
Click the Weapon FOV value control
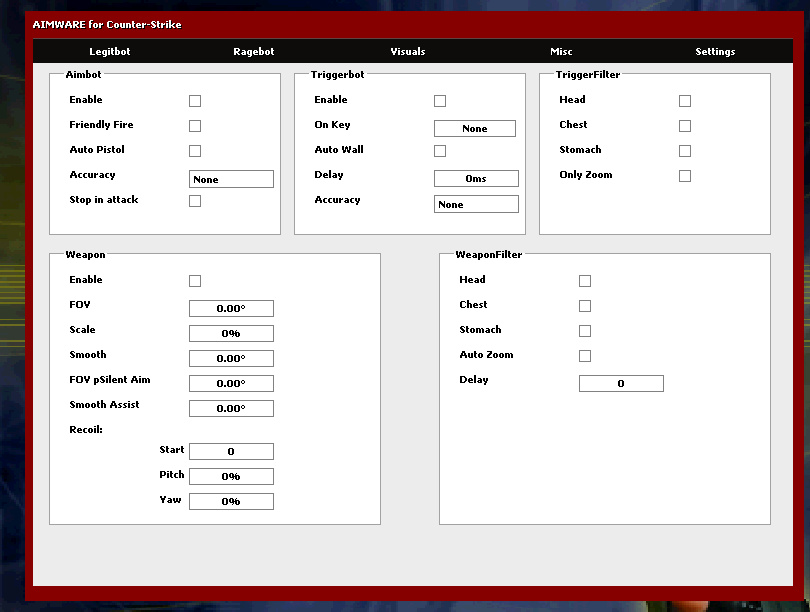(x=231, y=308)
